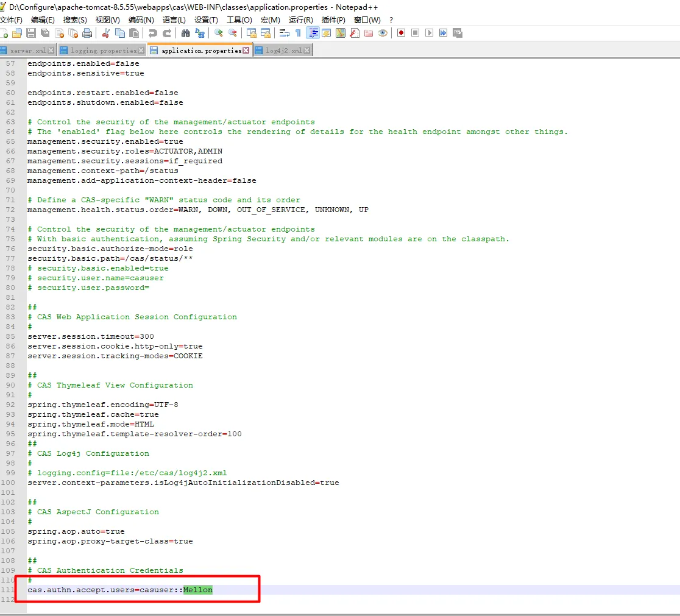This screenshot has height=616, width=680.
Task: Open the 视图(V) menu
Action: pos(108,20)
